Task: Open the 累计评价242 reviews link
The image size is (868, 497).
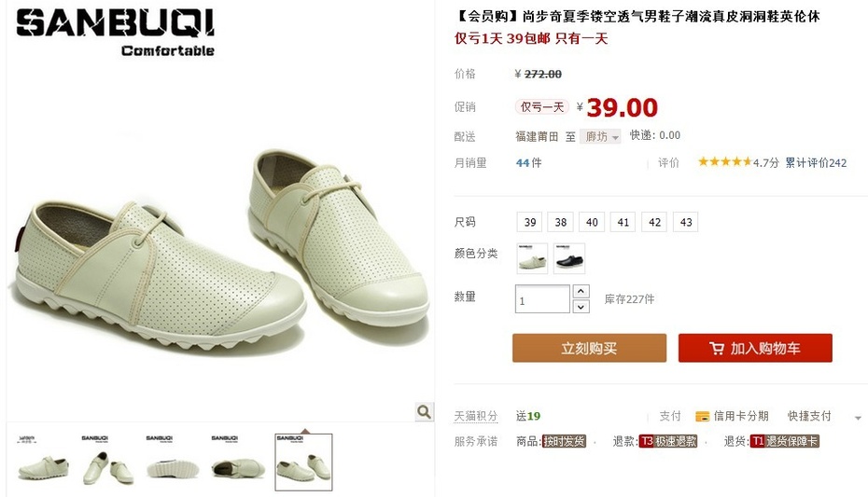Action: point(816,162)
